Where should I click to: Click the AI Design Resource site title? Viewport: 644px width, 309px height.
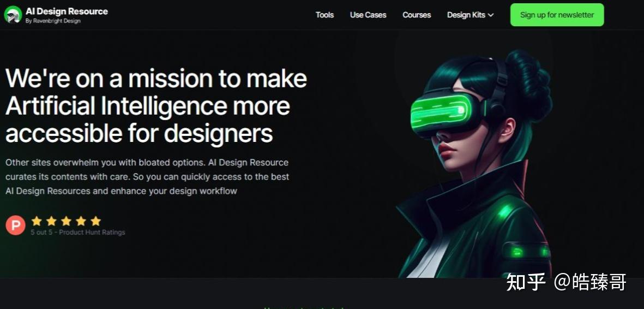point(67,11)
